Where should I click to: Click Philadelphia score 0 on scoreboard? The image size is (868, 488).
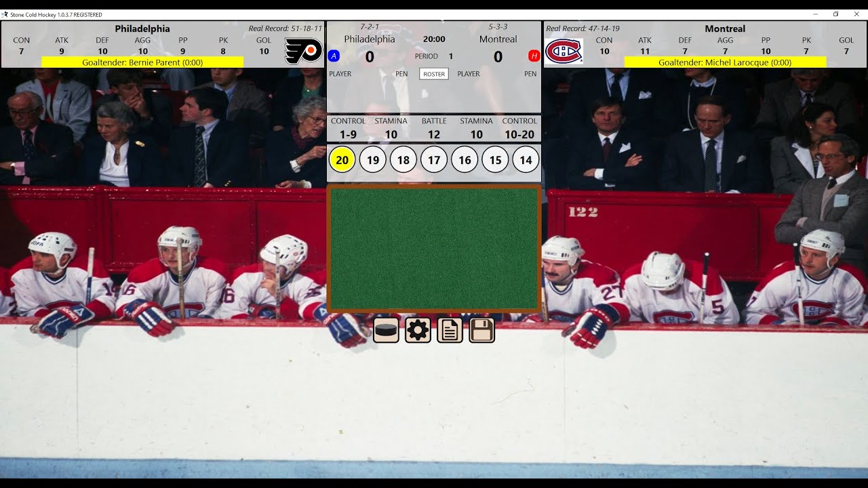(370, 57)
